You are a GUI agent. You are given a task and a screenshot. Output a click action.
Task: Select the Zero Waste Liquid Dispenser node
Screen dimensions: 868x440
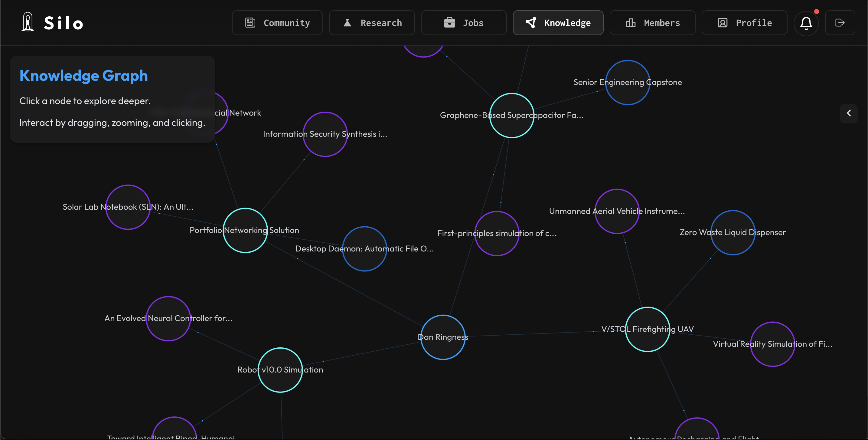click(x=733, y=232)
